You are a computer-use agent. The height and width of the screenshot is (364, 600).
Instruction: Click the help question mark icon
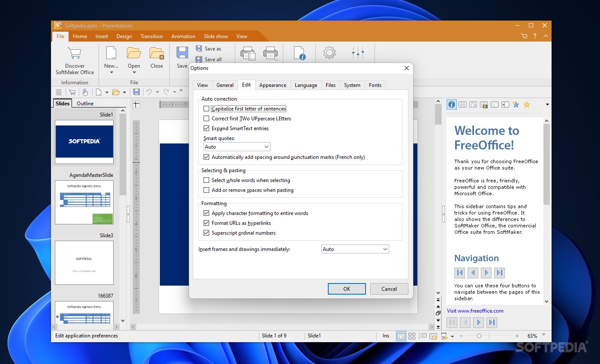pyautogui.click(x=535, y=36)
